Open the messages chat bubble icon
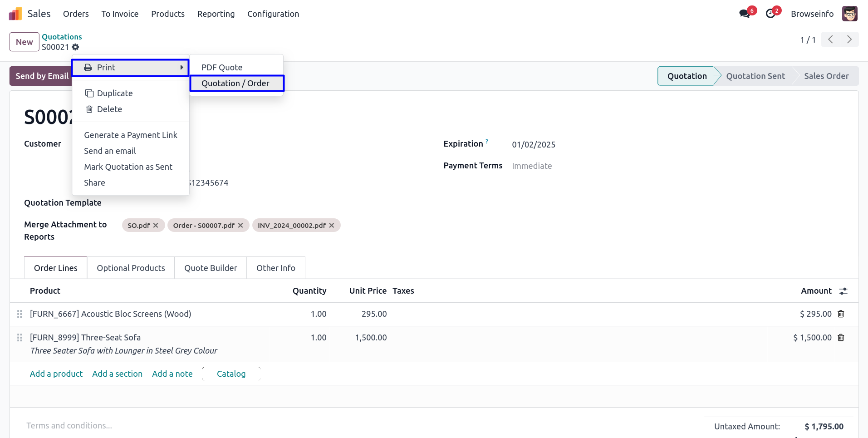This screenshot has width=868, height=438. pos(744,14)
